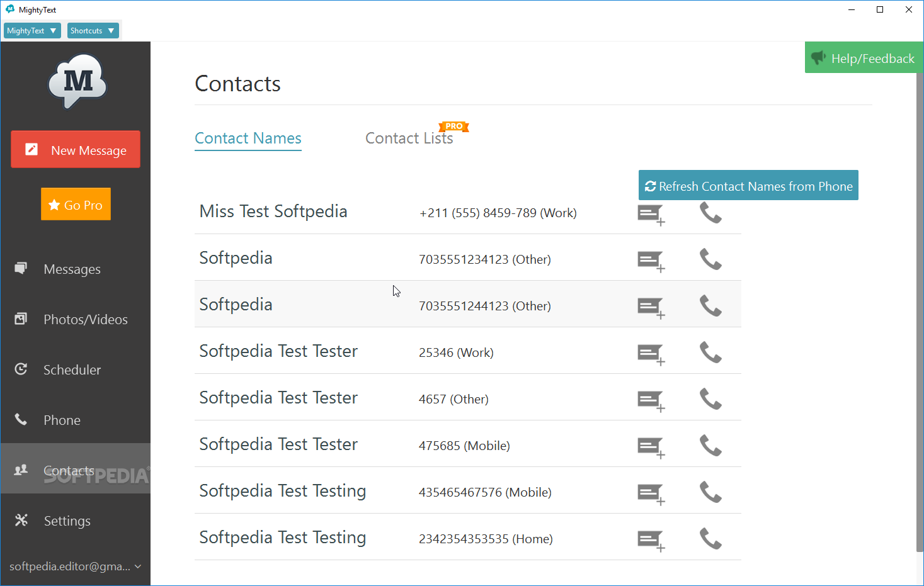The width and height of the screenshot is (924, 586).
Task: Call Softpedia Test Testing at 435465467576
Action: pos(710,492)
